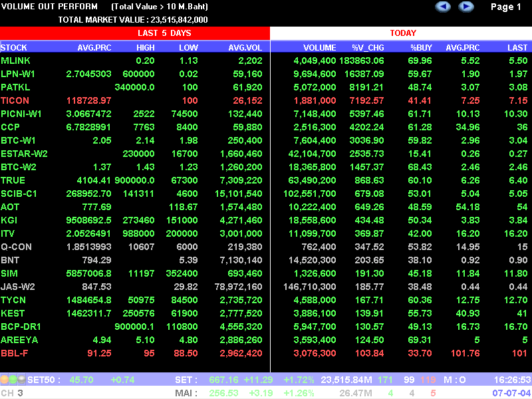Select the AOT stock
The width and height of the screenshot is (532, 399).
click(10, 207)
